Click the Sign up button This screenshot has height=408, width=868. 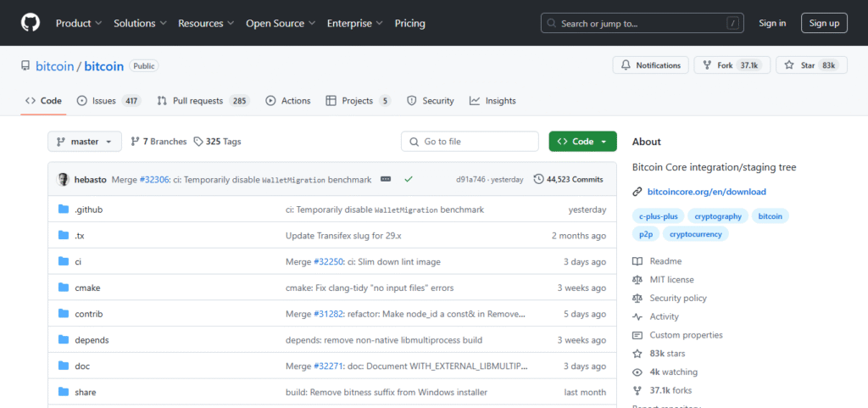coord(824,23)
